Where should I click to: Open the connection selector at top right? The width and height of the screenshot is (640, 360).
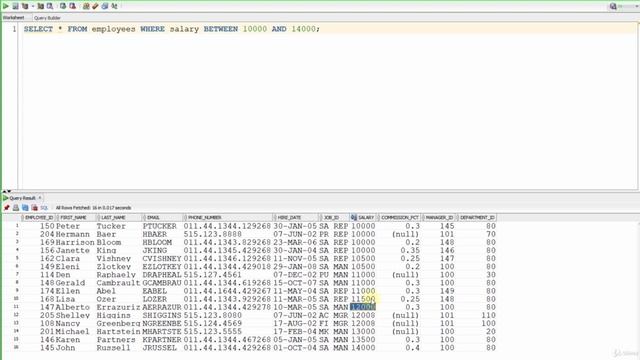(623, 6)
